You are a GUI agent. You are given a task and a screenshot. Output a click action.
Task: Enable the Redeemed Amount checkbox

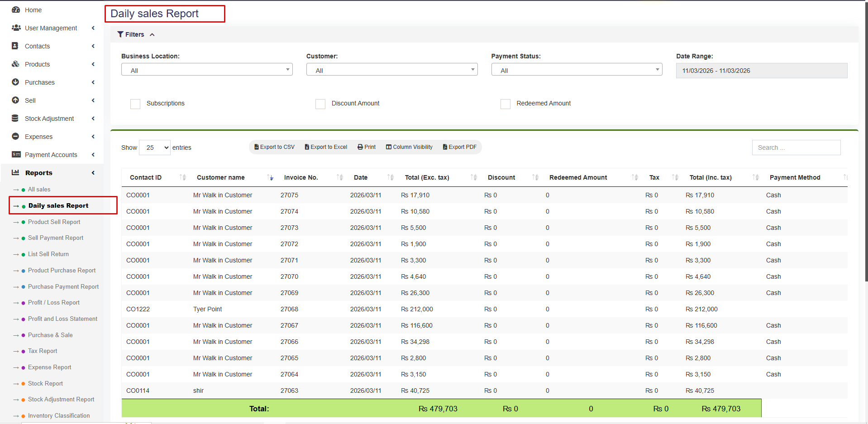[x=505, y=104]
